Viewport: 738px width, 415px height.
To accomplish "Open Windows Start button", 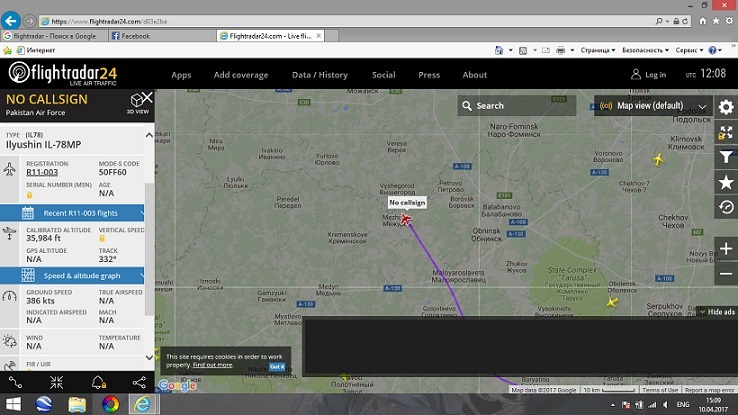I will click(13, 404).
